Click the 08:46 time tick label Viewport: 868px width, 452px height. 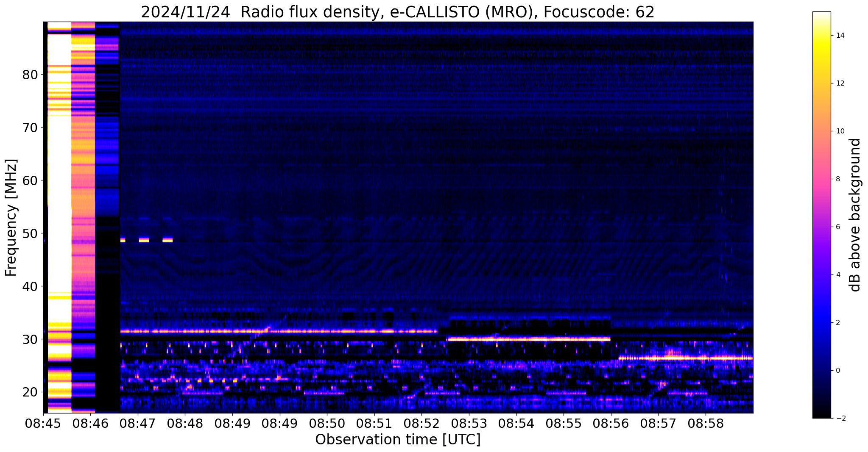pyautogui.click(x=91, y=424)
